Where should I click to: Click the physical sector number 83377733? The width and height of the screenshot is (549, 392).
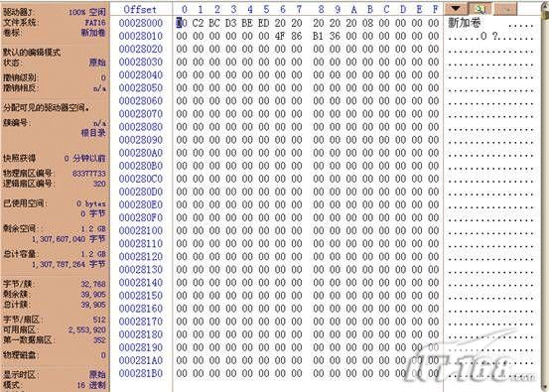point(89,174)
